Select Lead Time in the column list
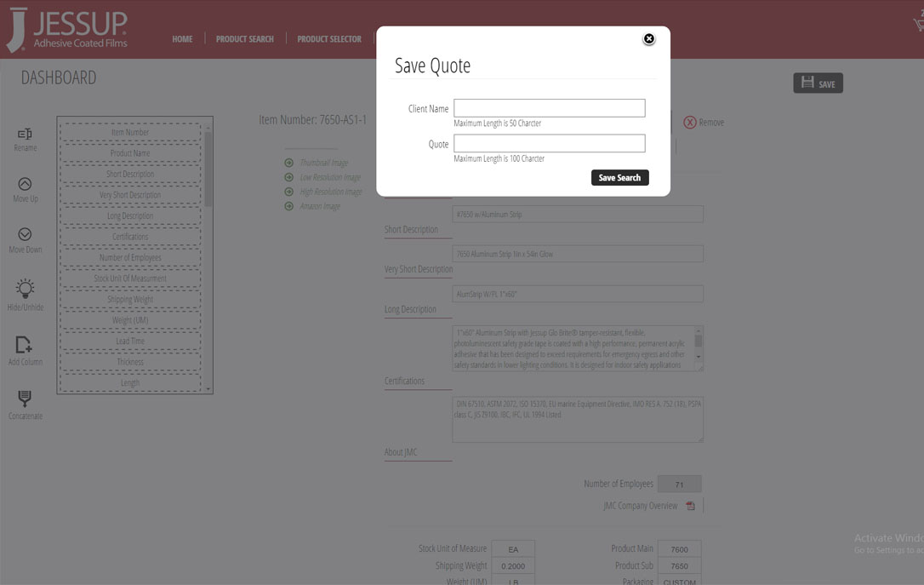924x585 pixels. pyautogui.click(x=130, y=341)
